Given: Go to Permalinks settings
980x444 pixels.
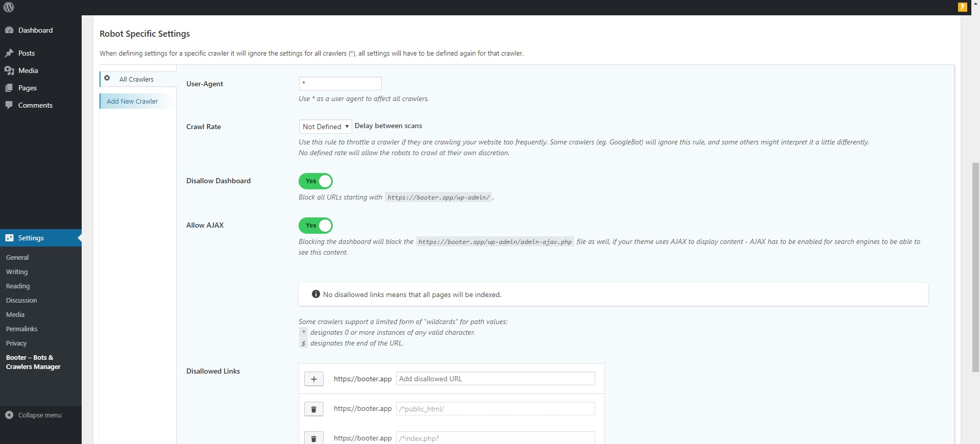Looking at the screenshot, I should tap(22, 329).
